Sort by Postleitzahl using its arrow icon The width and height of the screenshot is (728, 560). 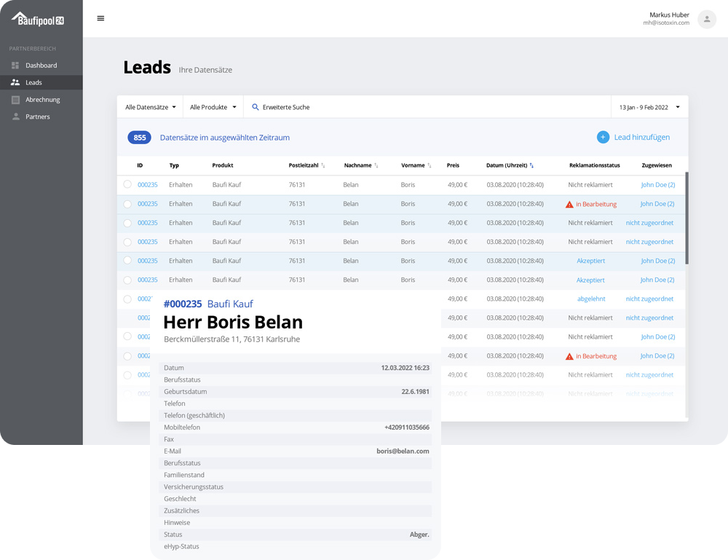click(x=323, y=165)
